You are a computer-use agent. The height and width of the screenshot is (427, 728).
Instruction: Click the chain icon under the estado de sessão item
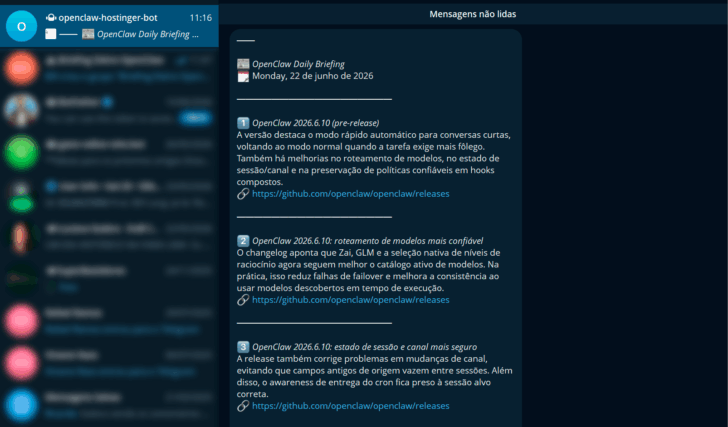click(x=243, y=406)
